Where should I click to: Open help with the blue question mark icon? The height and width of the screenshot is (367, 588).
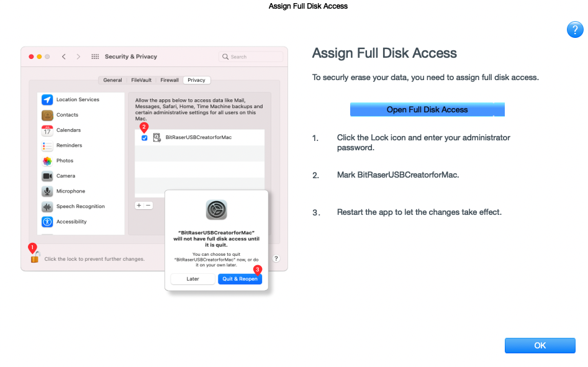click(x=575, y=30)
